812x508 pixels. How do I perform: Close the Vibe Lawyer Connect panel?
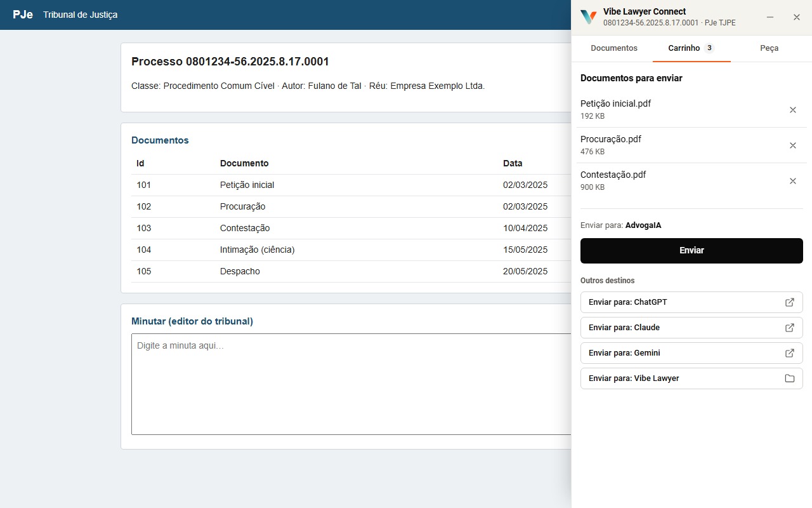click(x=797, y=17)
